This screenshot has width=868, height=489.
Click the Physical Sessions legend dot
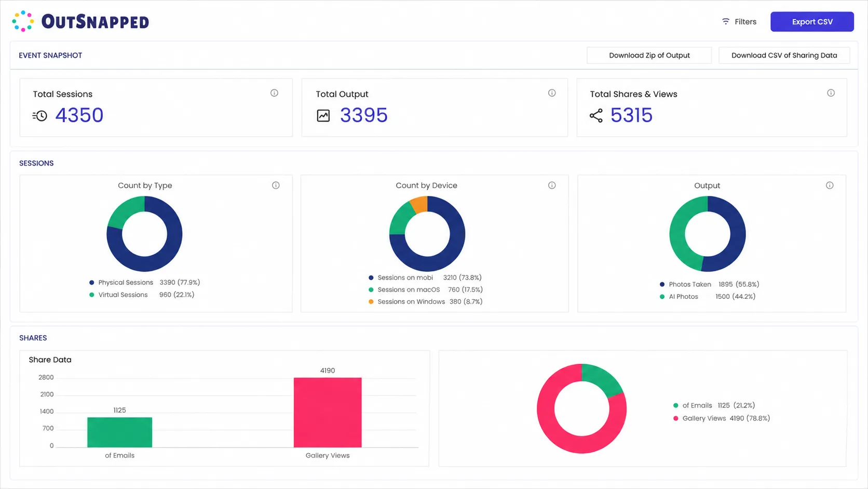(x=92, y=283)
